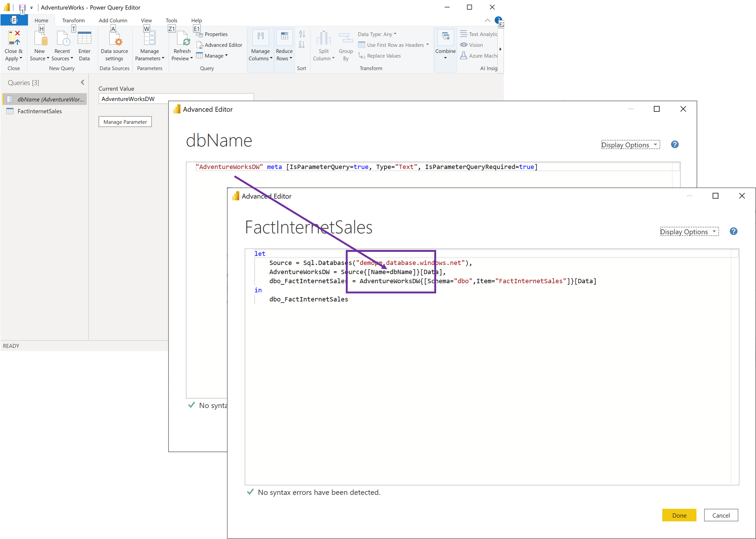Click Done in the FactInternetSales editor
Image resolution: width=756 pixels, height=539 pixels.
(x=679, y=515)
